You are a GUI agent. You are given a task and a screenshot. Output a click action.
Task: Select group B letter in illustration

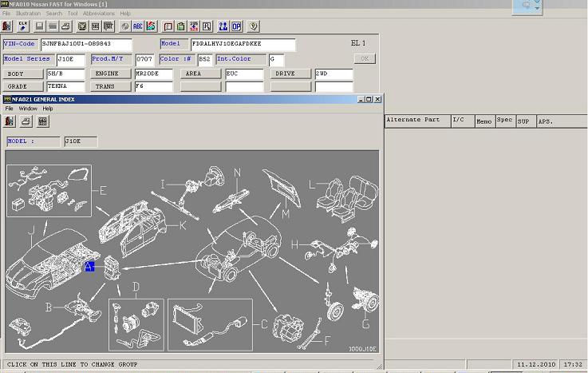tap(49, 308)
